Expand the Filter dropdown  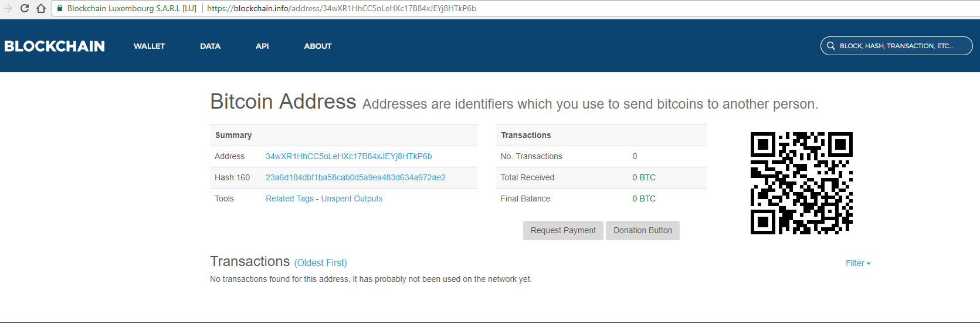tap(858, 263)
